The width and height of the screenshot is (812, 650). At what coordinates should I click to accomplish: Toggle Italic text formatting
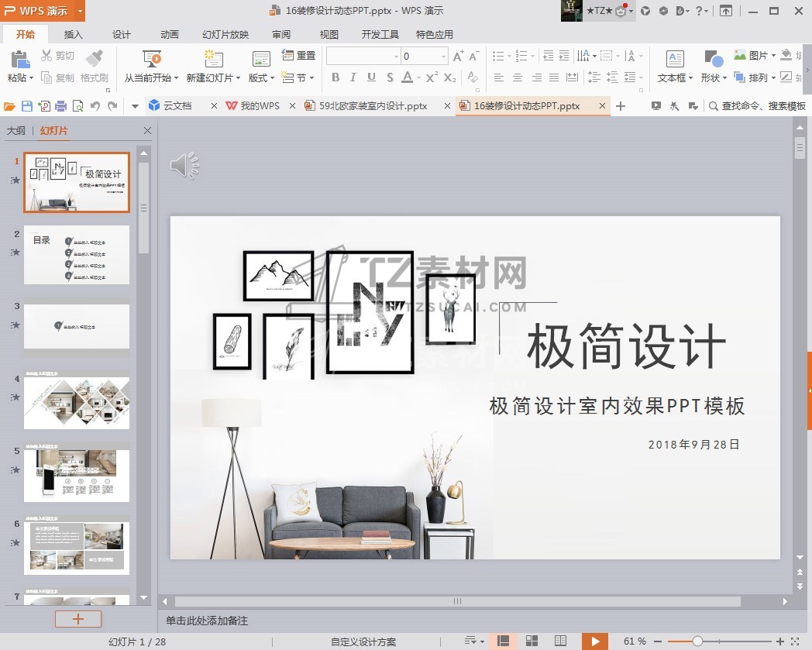[353, 77]
